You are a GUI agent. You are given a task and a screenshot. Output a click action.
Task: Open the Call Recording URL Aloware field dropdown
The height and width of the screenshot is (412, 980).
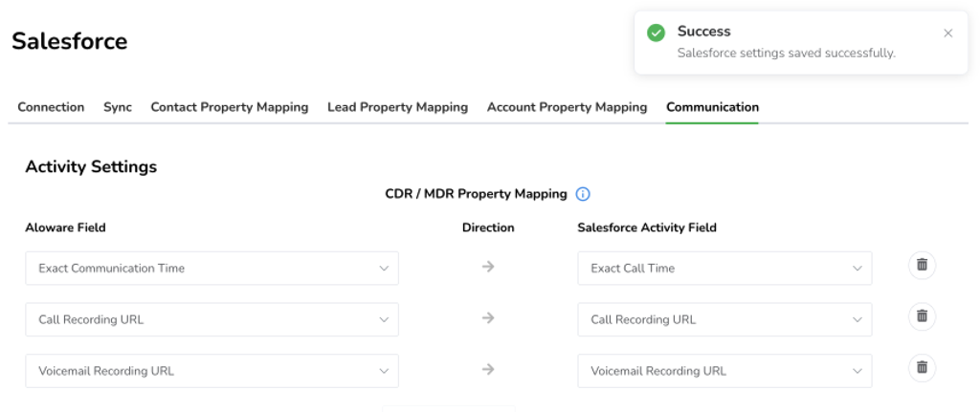click(212, 319)
